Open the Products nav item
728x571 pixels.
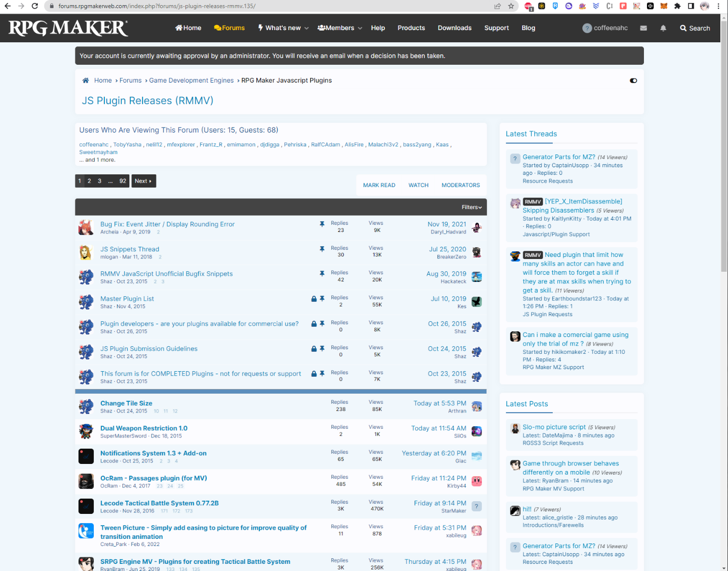point(411,28)
